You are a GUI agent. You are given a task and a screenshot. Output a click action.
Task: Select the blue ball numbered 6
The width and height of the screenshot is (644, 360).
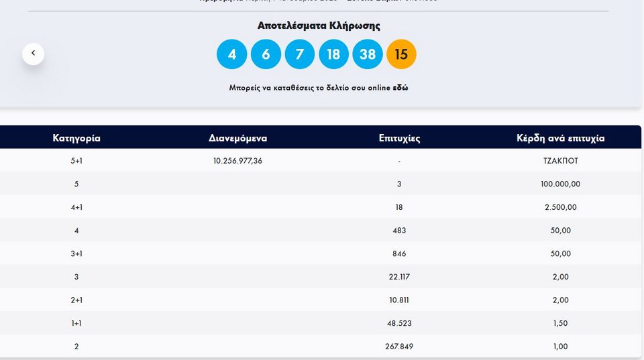point(266,54)
